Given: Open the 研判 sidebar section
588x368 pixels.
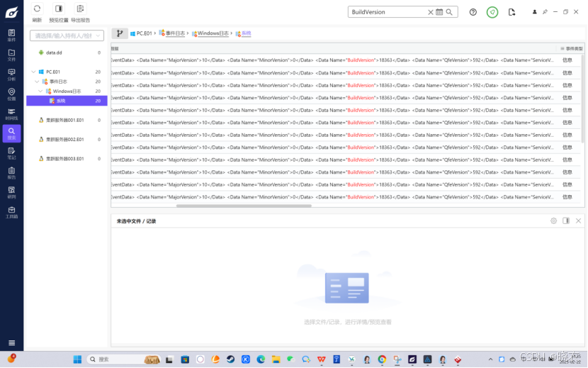Looking at the screenshot, I should [x=11, y=192].
